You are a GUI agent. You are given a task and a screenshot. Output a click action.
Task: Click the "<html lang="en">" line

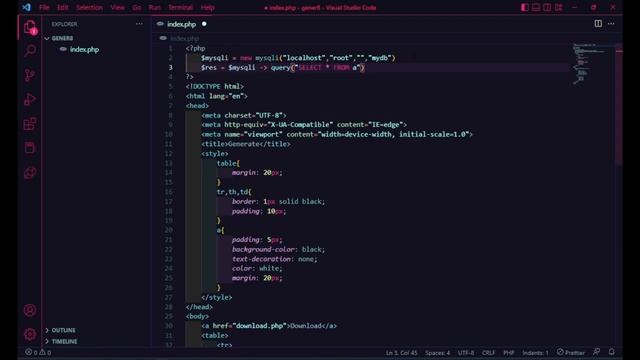pyautogui.click(x=217, y=96)
